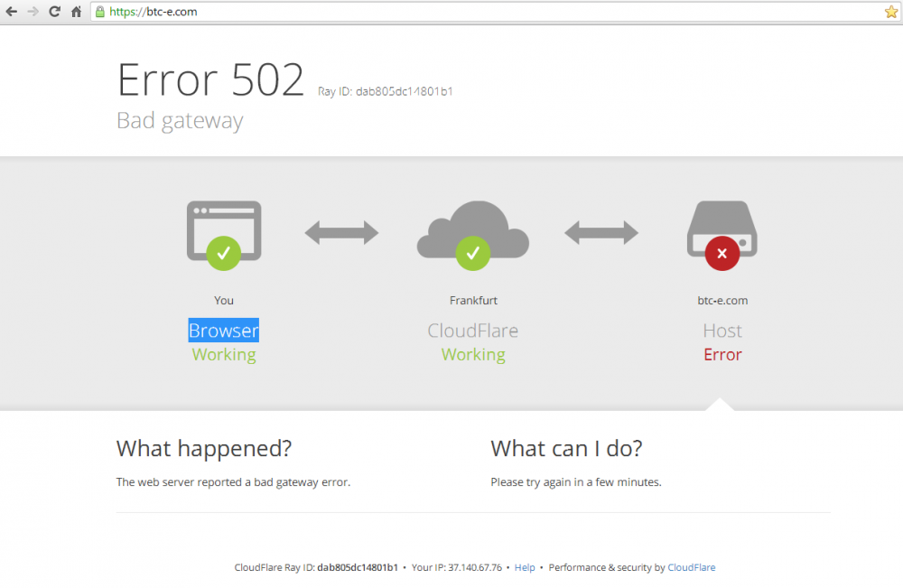Click the What happened? heading

[x=204, y=448]
